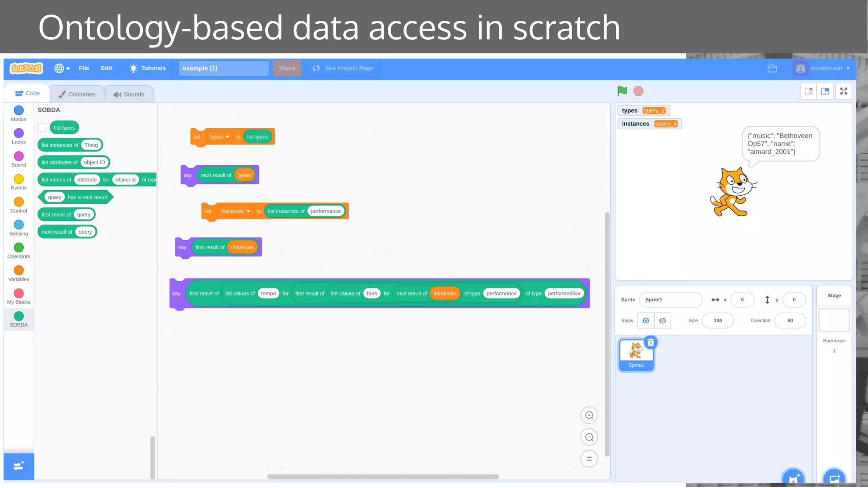
Task: Select the Looks block category
Action: 19,136
